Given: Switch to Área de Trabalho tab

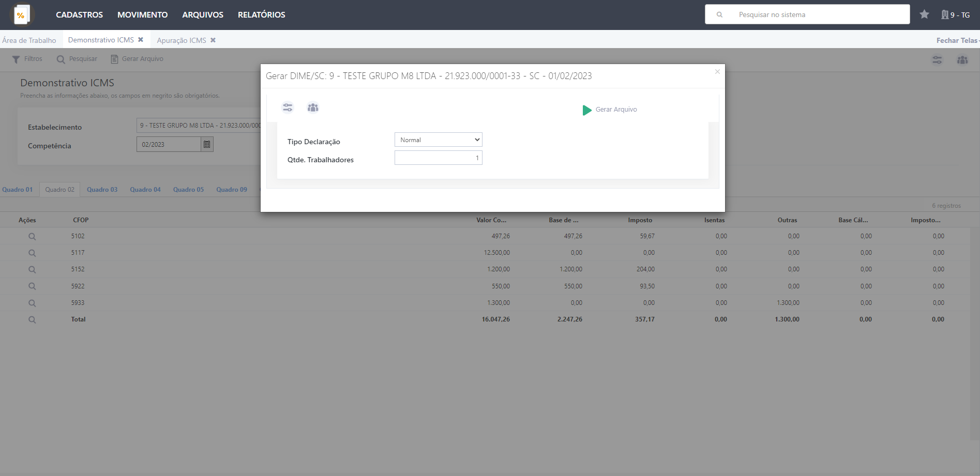Looking at the screenshot, I should [29, 40].
